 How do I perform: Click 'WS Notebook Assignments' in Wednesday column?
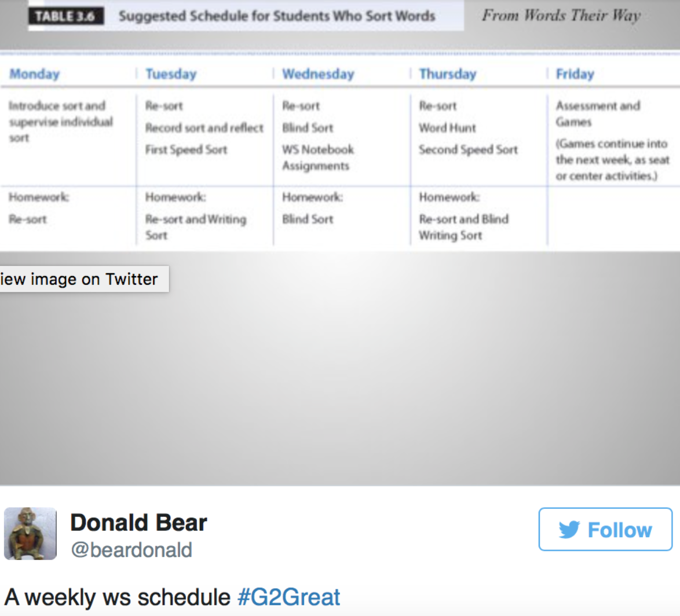(318, 157)
